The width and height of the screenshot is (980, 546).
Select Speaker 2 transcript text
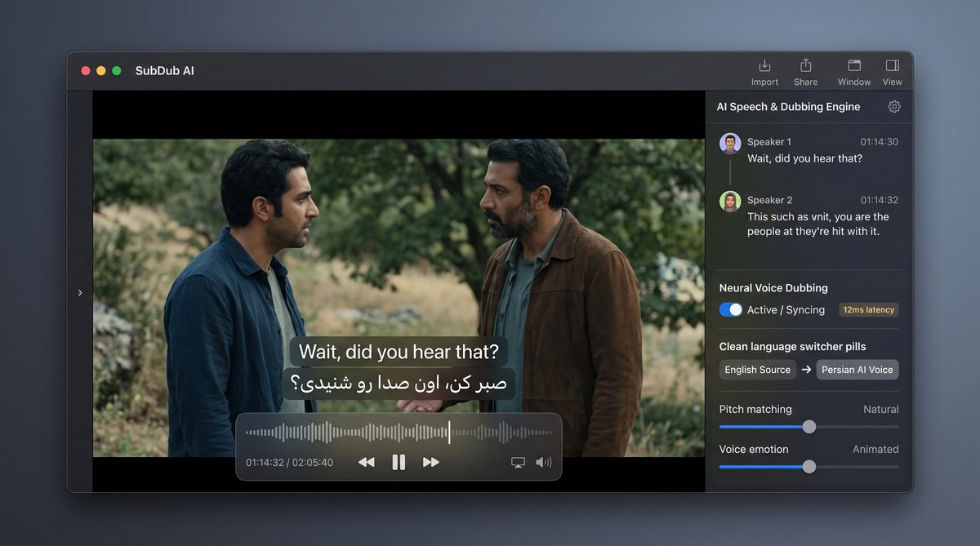click(818, 224)
